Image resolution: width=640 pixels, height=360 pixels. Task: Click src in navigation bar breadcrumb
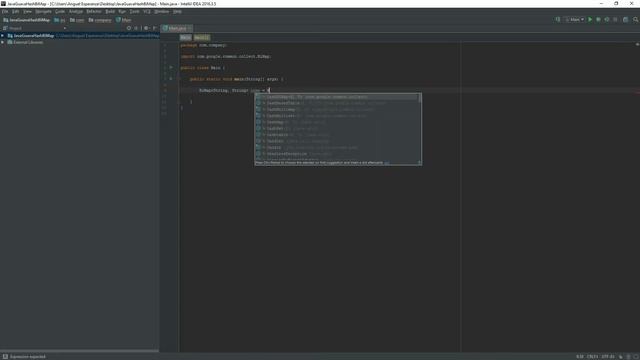click(60, 20)
